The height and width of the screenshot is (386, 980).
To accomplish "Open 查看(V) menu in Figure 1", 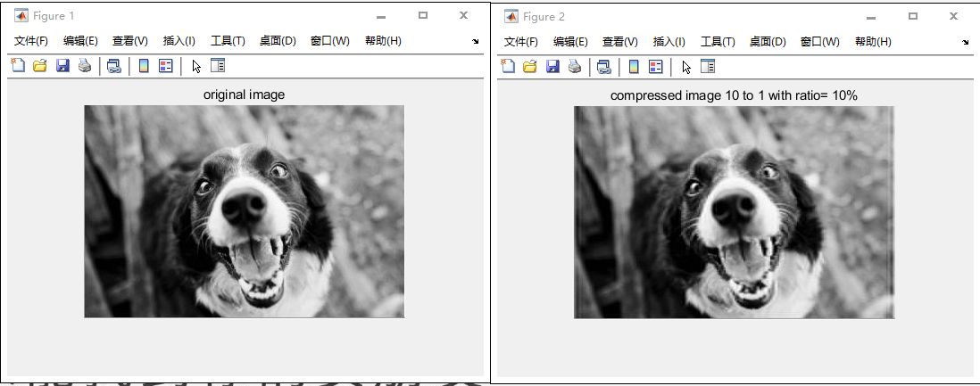I will [130, 41].
